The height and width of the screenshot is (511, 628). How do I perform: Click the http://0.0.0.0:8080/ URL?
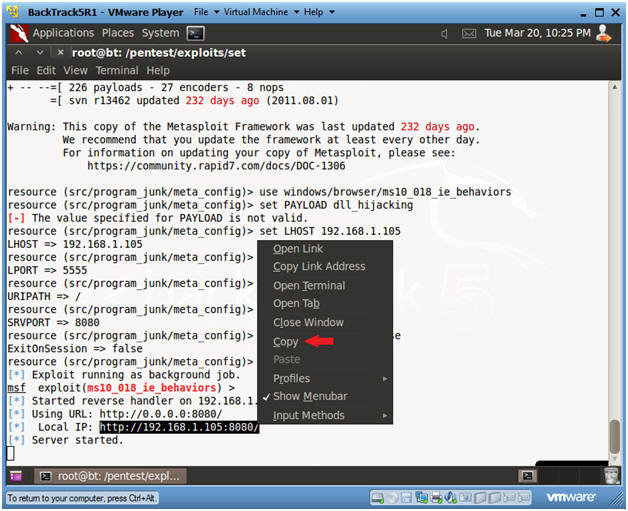161,414
